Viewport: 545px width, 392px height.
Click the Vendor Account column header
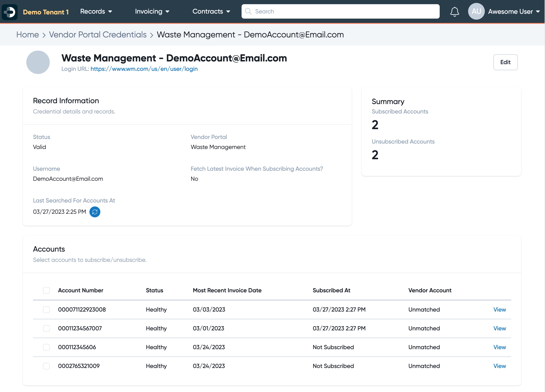click(x=430, y=290)
